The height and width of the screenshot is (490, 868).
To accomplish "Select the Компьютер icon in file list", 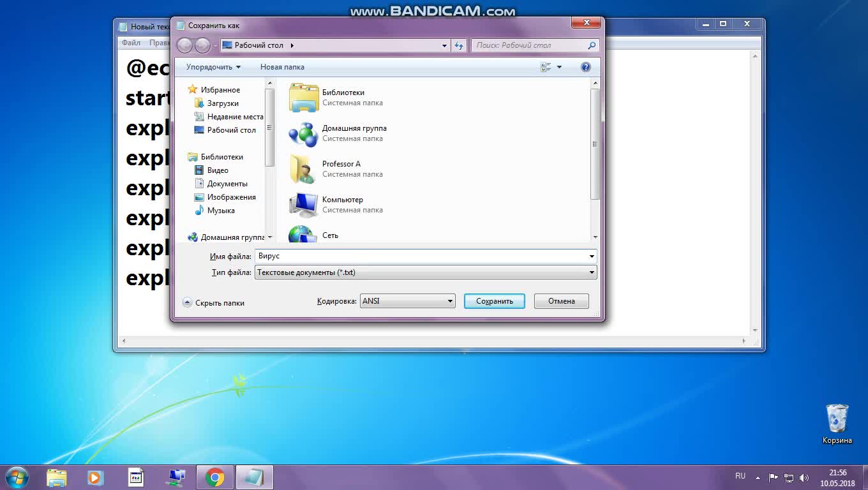I will [x=303, y=205].
